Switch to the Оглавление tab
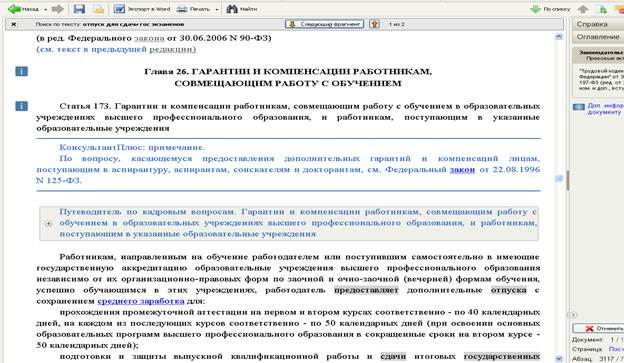Viewport: 624px width, 363px height. tap(598, 37)
